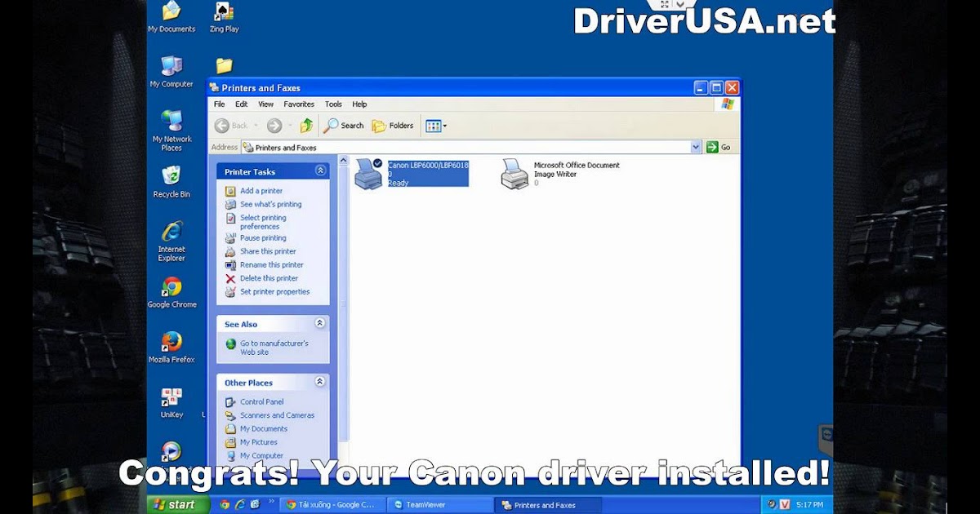This screenshot has height=514, width=980.
Task: Open the Search pane from toolbar
Action: [344, 126]
